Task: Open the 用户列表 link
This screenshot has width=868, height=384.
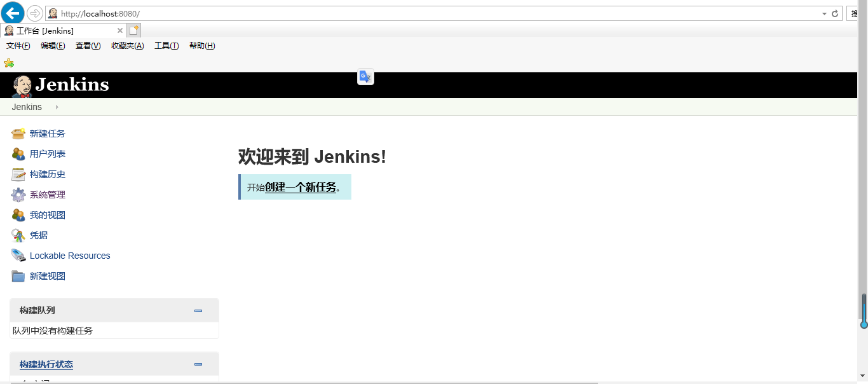Action: tap(48, 154)
